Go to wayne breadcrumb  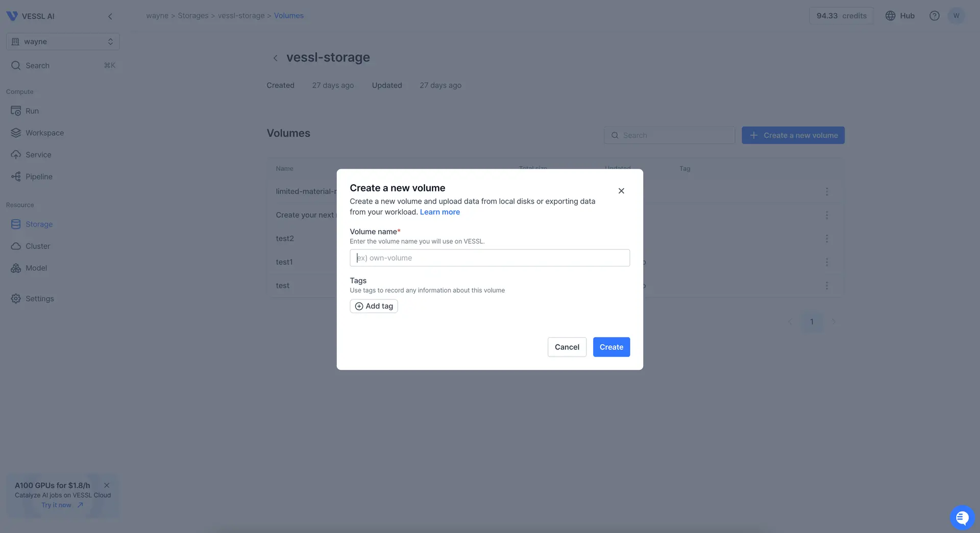point(157,16)
